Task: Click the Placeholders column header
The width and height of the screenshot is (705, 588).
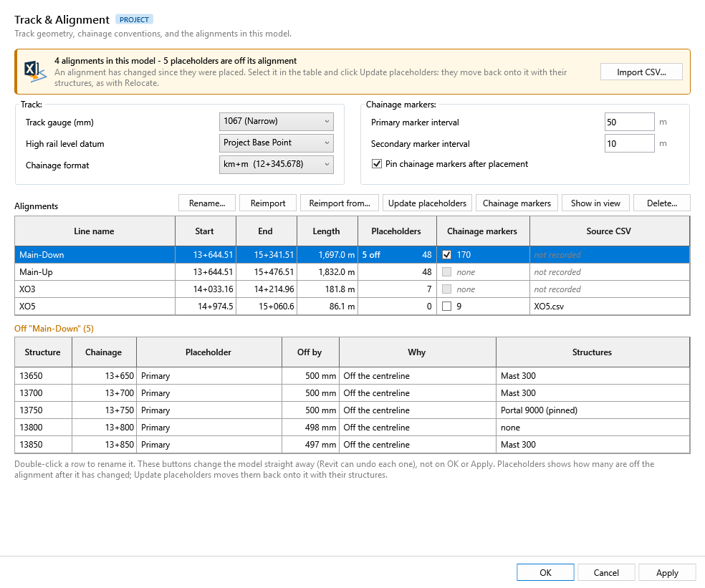Action: (397, 231)
